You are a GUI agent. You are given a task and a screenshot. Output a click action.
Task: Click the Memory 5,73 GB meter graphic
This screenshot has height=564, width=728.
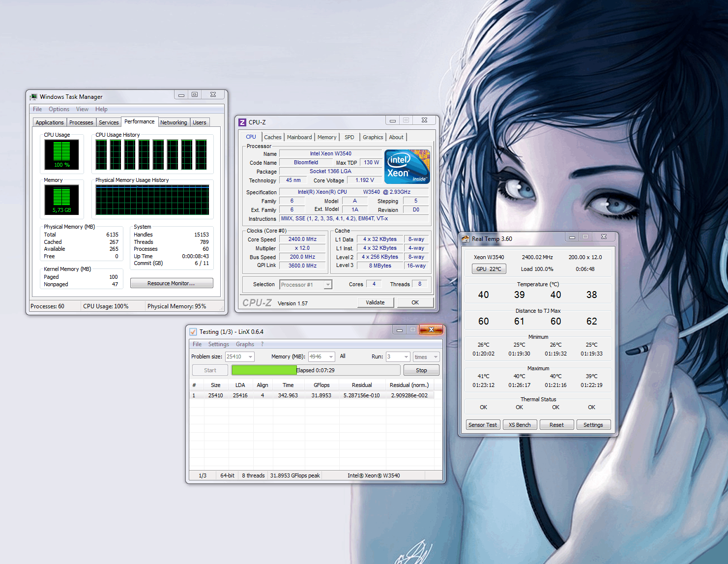coord(61,200)
